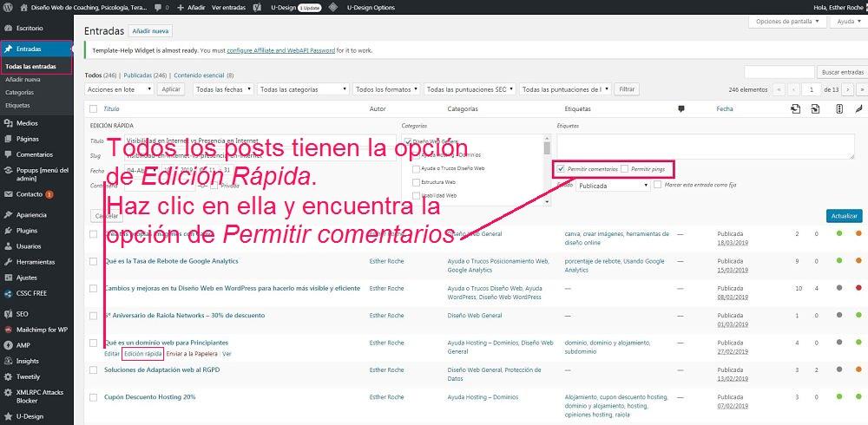The height and width of the screenshot is (425, 868).
Task: Click Buscar entradas button
Action: coord(843,72)
